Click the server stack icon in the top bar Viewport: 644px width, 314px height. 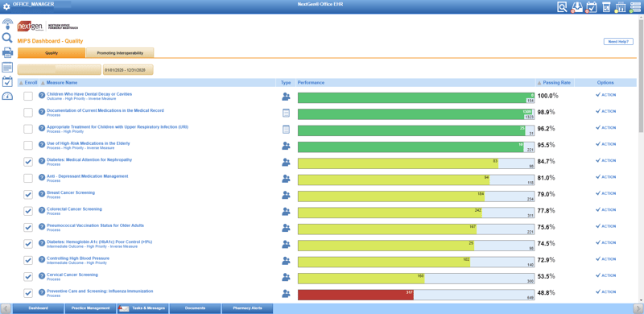[635, 7]
